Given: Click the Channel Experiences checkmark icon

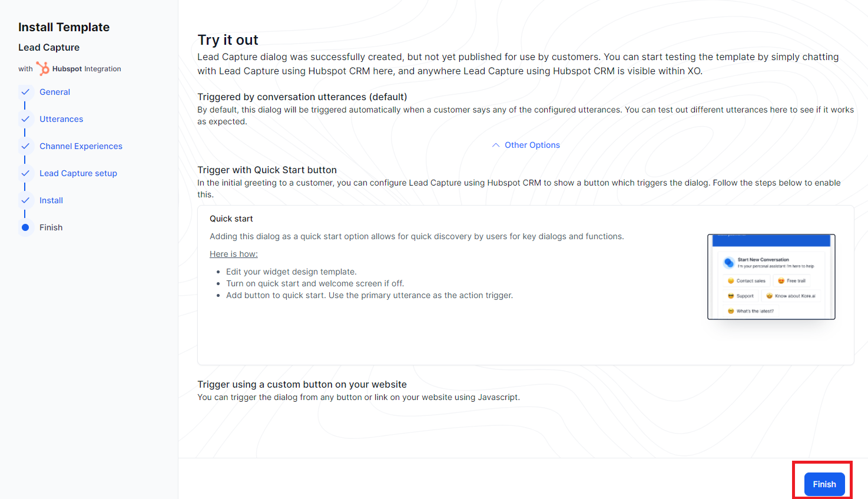Looking at the screenshot, I should [25, 146].
